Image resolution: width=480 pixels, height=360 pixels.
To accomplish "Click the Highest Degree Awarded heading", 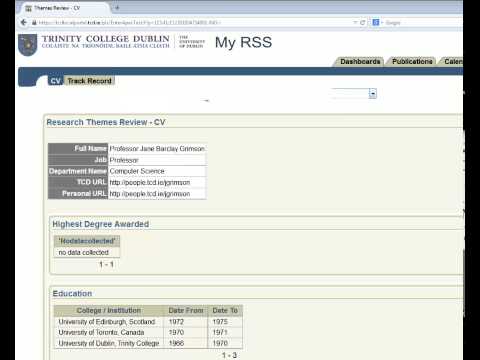I will [x=101, y=224].
